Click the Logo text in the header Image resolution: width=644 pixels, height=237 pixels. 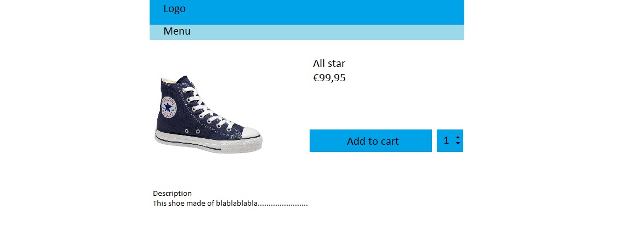[x=174, y=9]
